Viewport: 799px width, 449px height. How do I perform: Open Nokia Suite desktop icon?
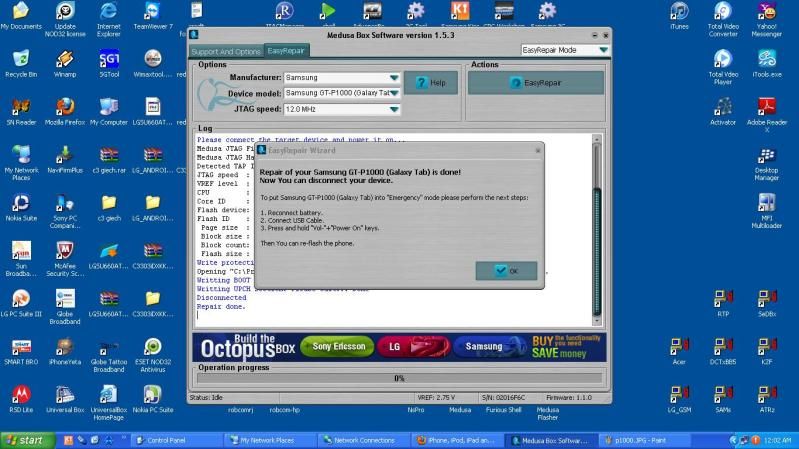pyautogui.click(x=21, y=207)
